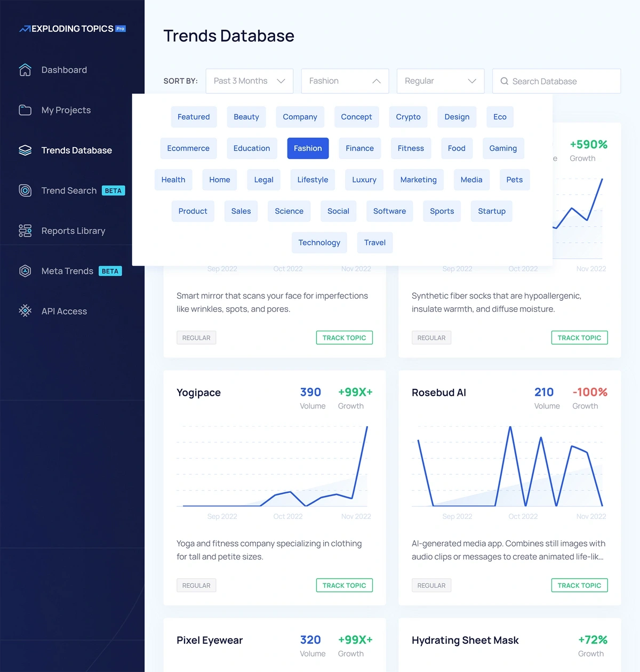Pick the Legal category
Image resolution: width=640 pixels, height=672 pixels.
[x=263, y=180]
